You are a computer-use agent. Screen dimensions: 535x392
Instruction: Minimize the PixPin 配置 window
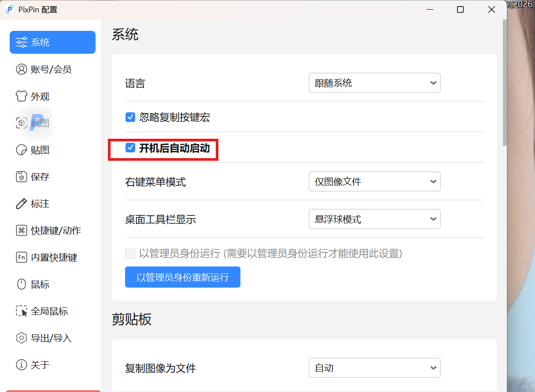coord(429,9)
